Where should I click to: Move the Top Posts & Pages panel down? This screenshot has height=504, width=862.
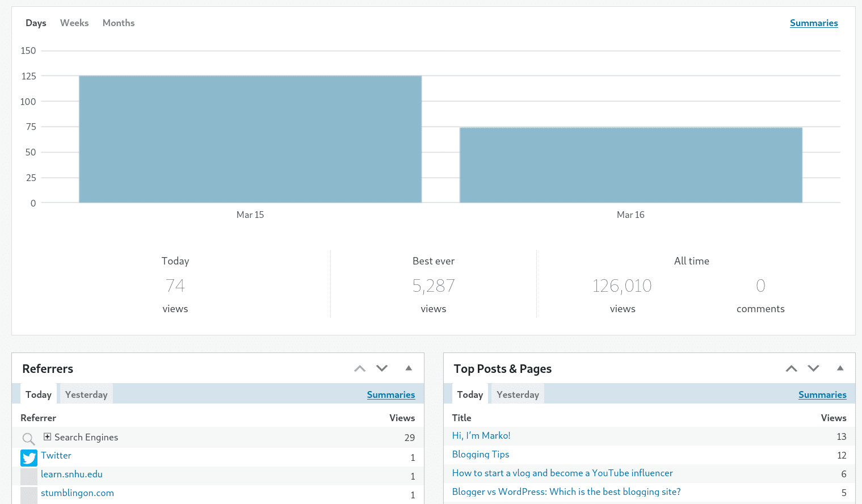pyautogui.click(x=813, y=368)
